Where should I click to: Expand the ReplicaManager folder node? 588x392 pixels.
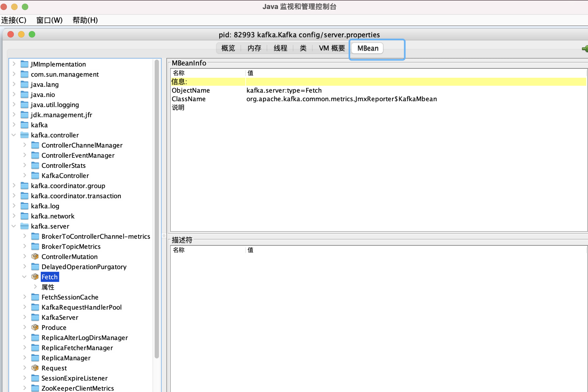click(x=24, y=358)
